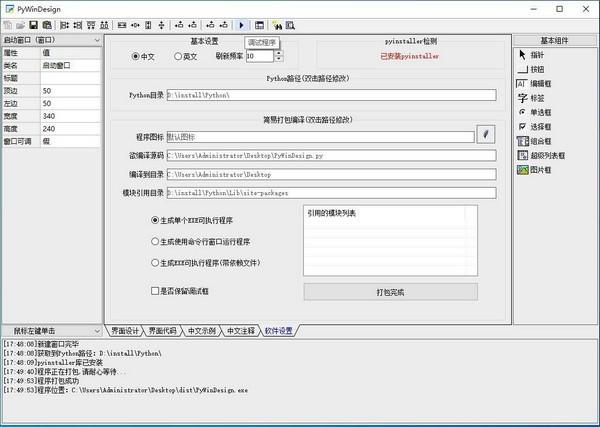
Task: Click the log line with PyWinDesign.exe path
Action: [126, 390]
